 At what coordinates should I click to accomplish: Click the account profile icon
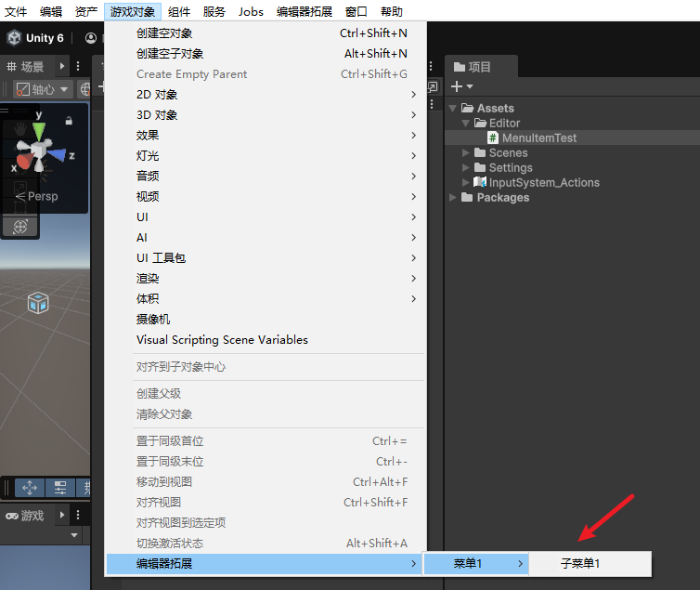[x=91, y=38]
